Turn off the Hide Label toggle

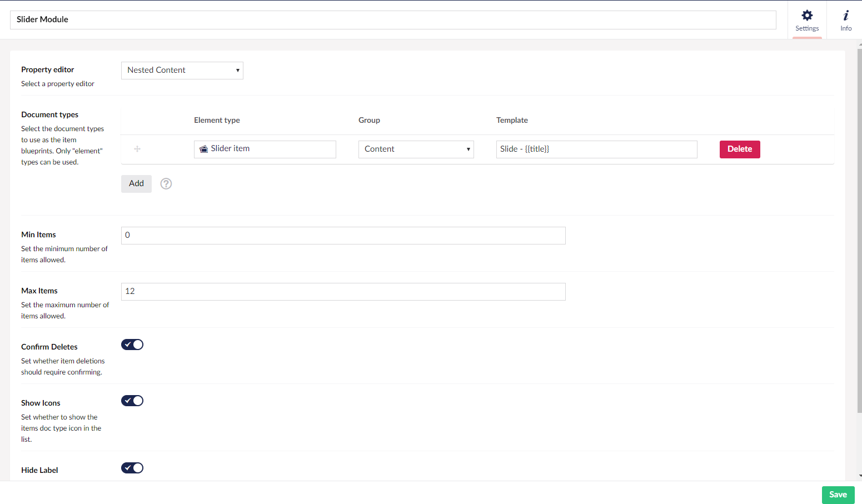[132, 468]
